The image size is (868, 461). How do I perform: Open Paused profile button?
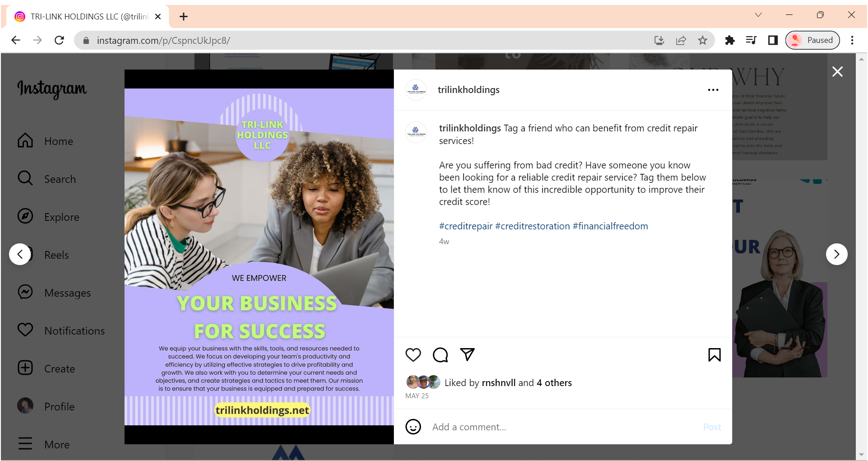pos(813,40)
